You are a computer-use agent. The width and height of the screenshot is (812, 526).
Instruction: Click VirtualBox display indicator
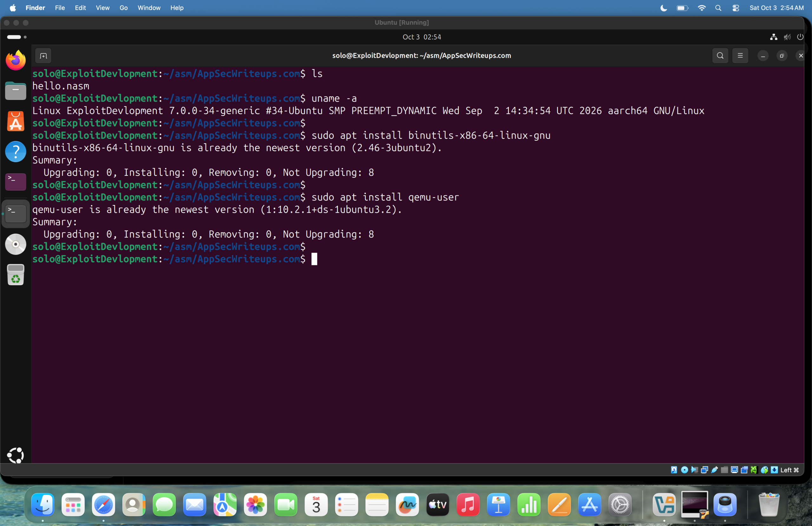[x=735, y=470]
